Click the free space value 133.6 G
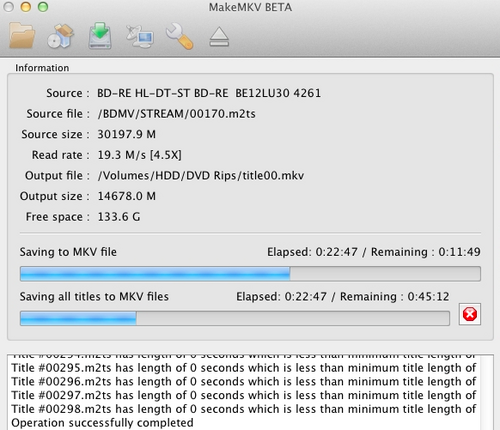Viewport: 500px width, 430px height. pos(119,217)
